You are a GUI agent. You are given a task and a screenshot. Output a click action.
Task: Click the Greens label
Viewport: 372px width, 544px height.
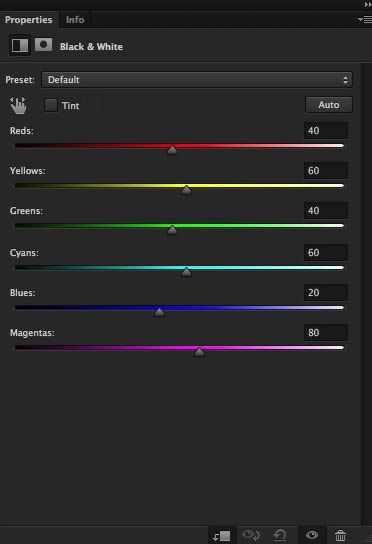pyautogui.click(x=26, y=211)
